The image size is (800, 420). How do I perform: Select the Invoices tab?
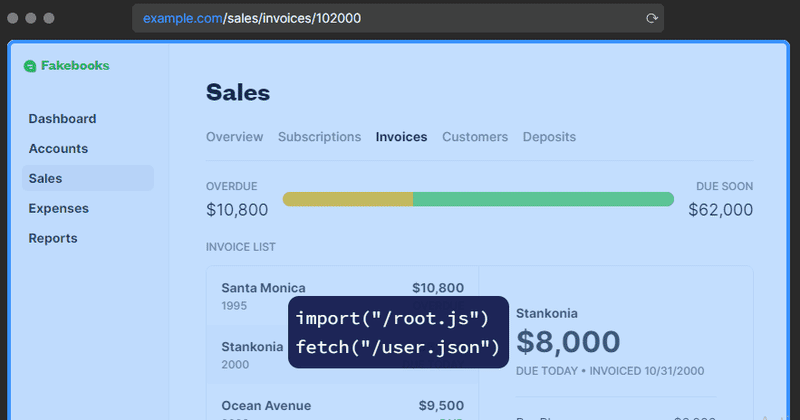coord(402,137)
